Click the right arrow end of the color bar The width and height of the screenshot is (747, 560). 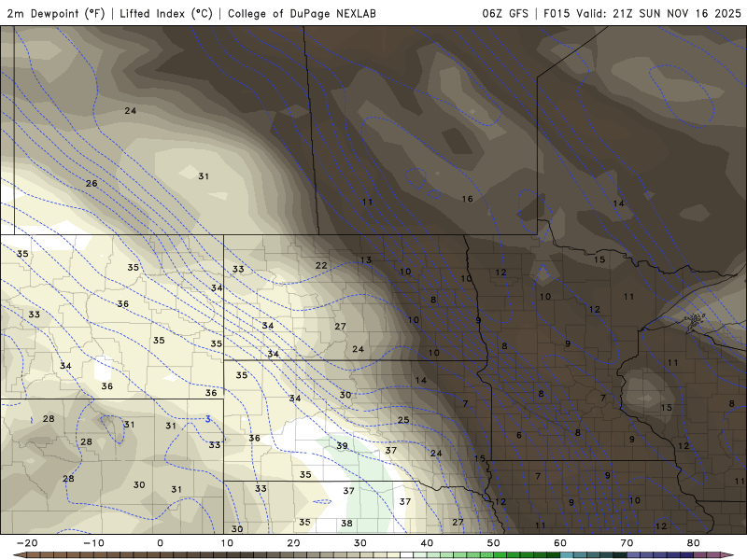coord(727,554)
